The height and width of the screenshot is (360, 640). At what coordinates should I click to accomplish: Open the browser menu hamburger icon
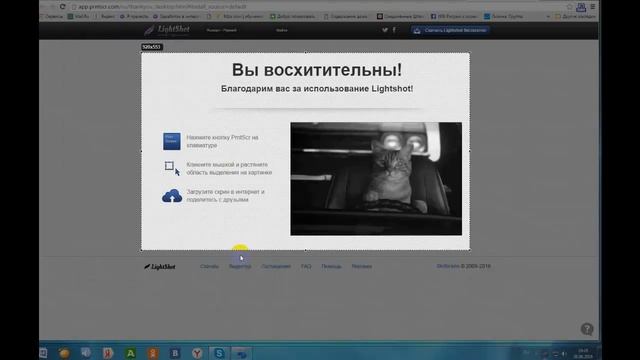pyautogui.click(x=593, y=7)
